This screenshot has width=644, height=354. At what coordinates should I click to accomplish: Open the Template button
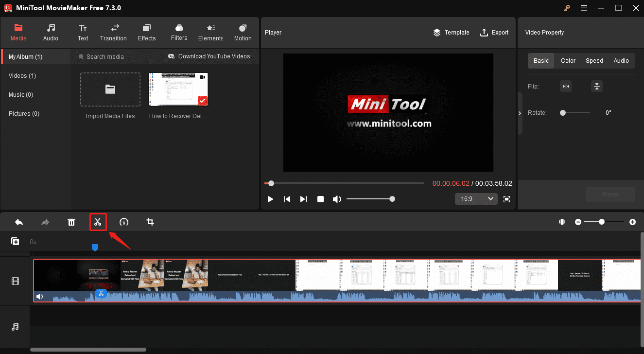[x=451, y=33]
